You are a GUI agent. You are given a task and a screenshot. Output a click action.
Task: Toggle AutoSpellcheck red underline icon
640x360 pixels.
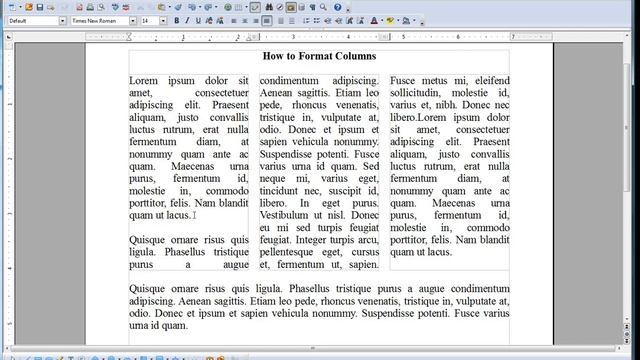126,7
